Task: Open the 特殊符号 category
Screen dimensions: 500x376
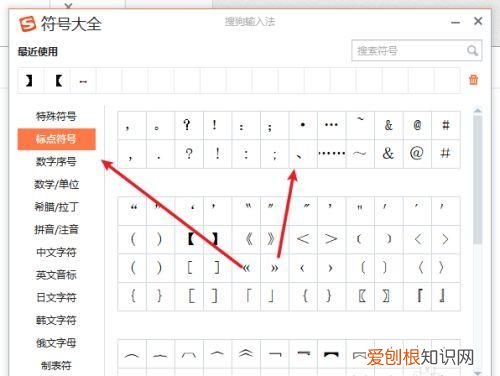Action: [x=56, y=116]
